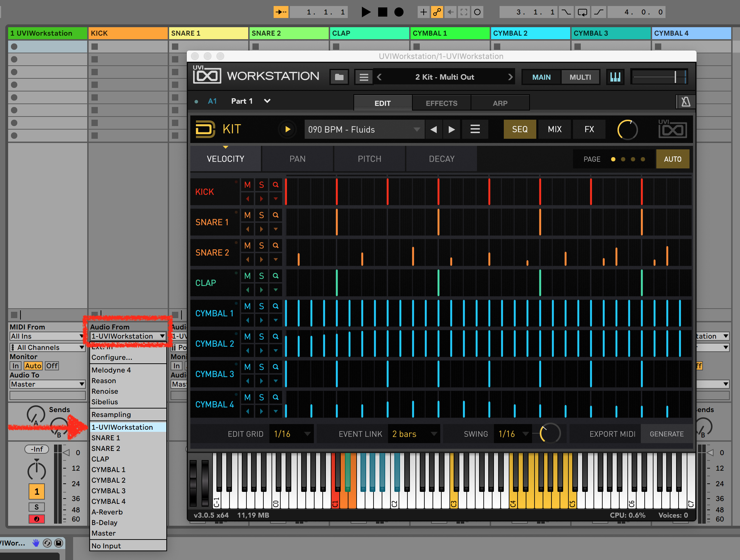Select next KIT pattern preset
This screenshot has width=740, height=560.
tap(452, 129)
